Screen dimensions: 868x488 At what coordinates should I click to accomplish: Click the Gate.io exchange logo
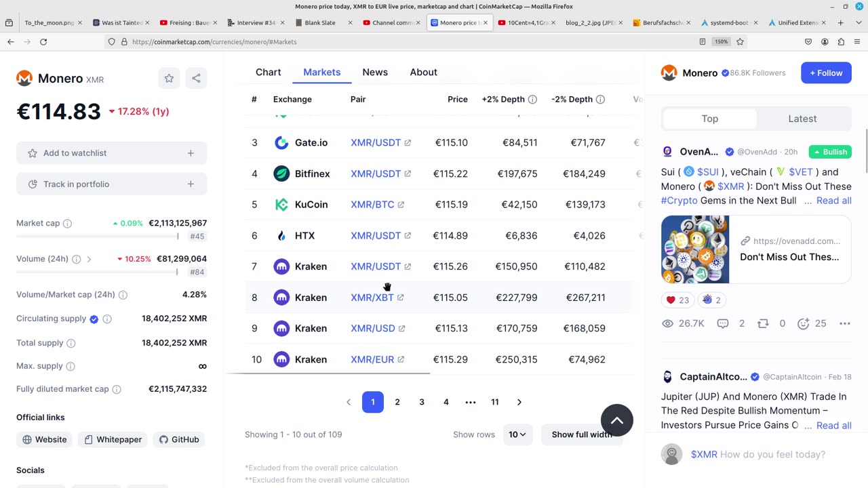281,142
